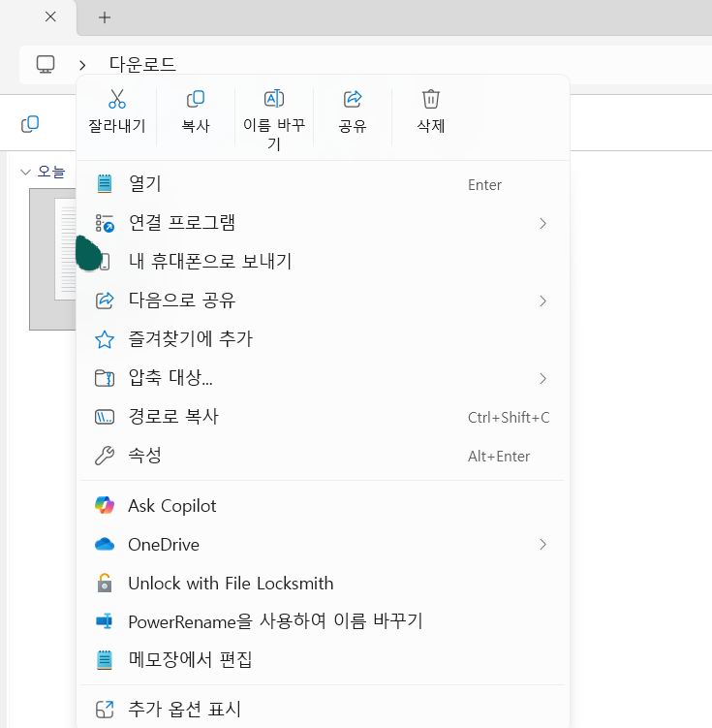Click the Cut (잘라내기) scissors icon
The width and height of the screenshot is (712, 728).
pyautogui.click(x=117, y=99)
